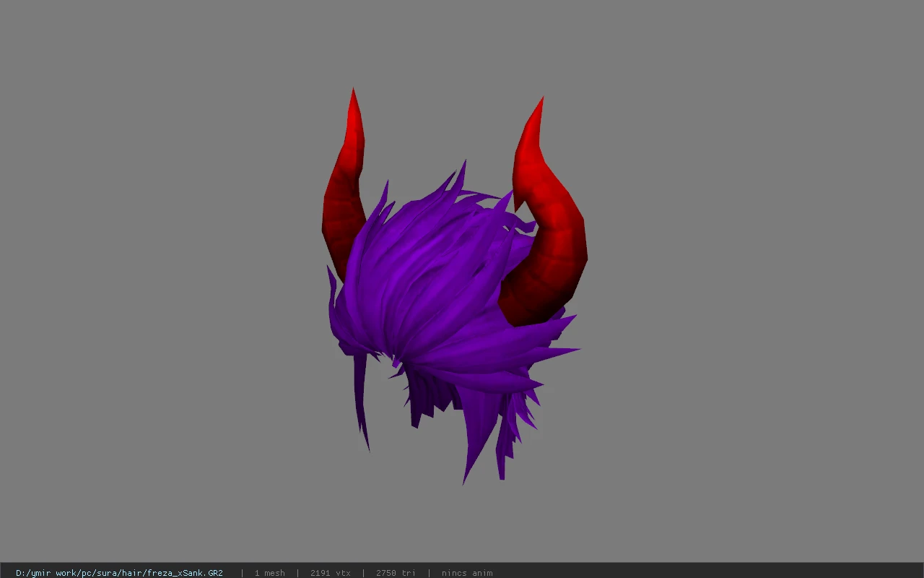Click the "2191 vtx" vertex count
The width and height of the screenshot is (924, 578).
pos(331,573)
